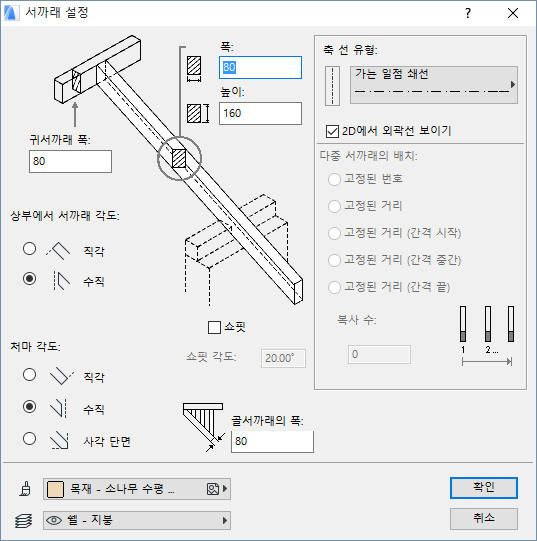Click the width cross-section icon beside 폭
537x541 pixels.
coord(194,69)
